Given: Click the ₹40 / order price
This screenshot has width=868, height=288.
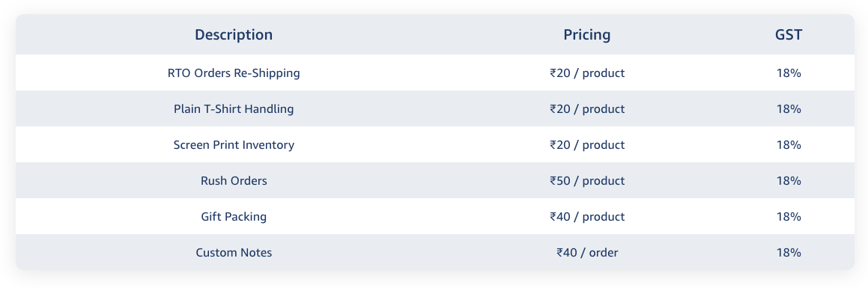Looking at the screenshot, I should (587, 253).
